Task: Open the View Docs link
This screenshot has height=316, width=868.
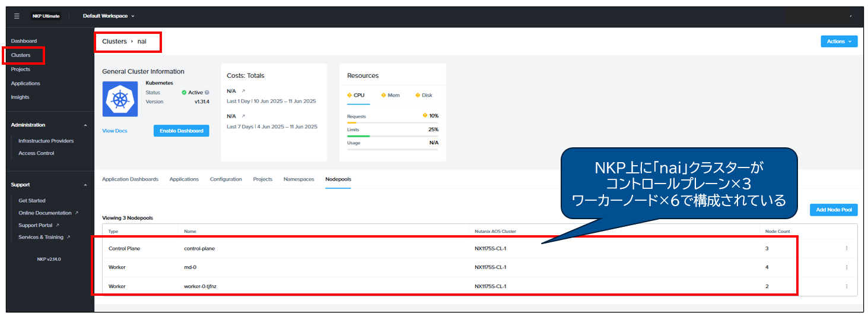Action: (115, 131)
